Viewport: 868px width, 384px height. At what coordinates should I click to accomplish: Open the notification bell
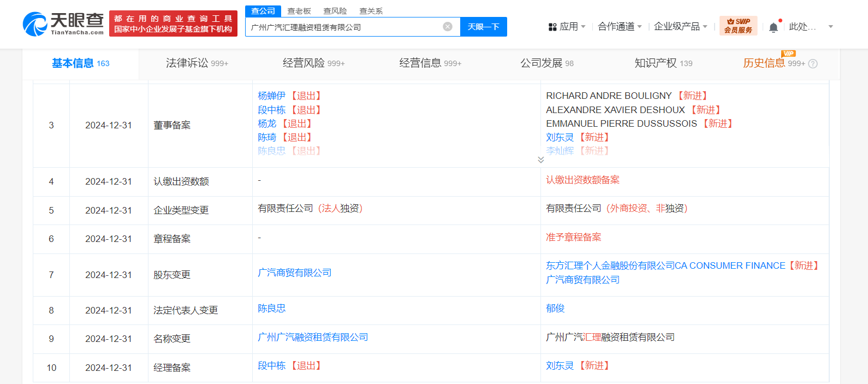(x=774, y=27)
